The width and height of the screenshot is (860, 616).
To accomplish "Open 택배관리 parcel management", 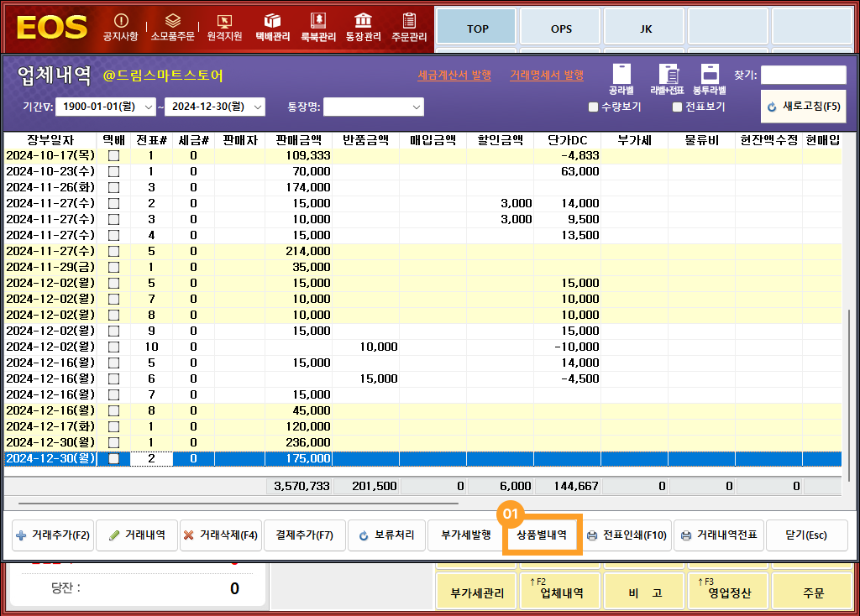I will [x=273, y=28].
